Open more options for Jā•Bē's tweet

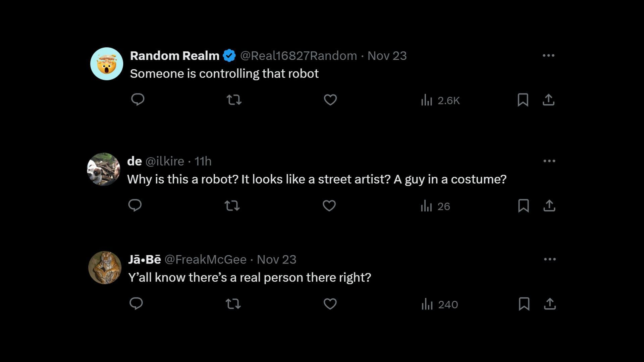(x=550, y=259)
